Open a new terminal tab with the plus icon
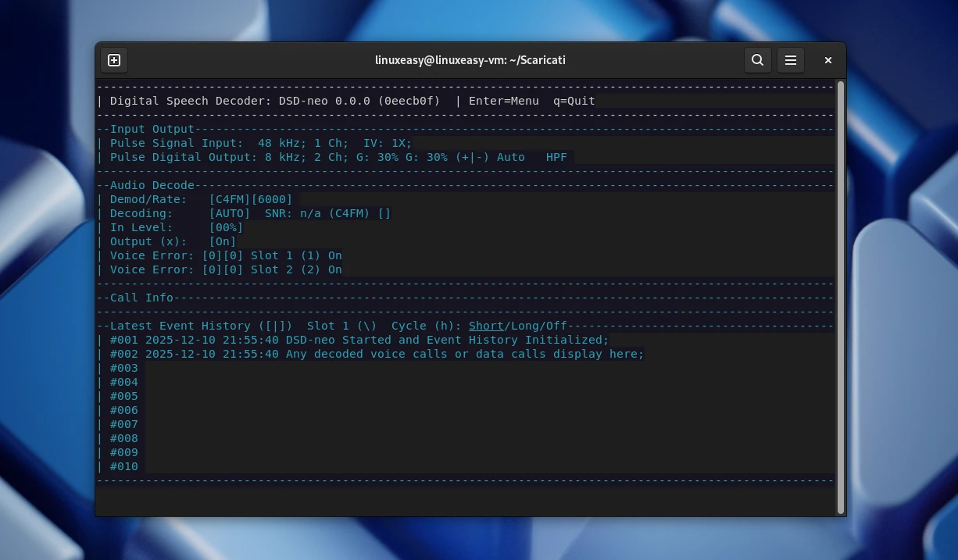 pos(113,60)
